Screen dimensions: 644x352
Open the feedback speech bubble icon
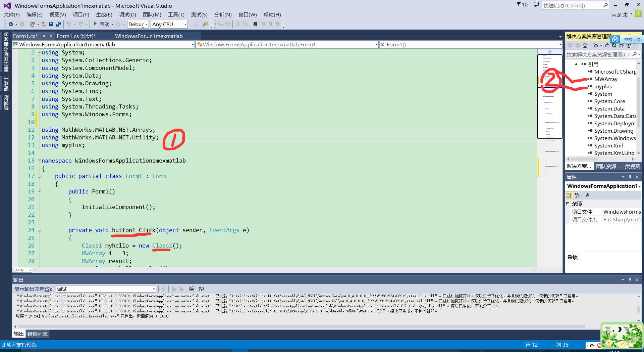pyautogui.click(x=536, y=5)
